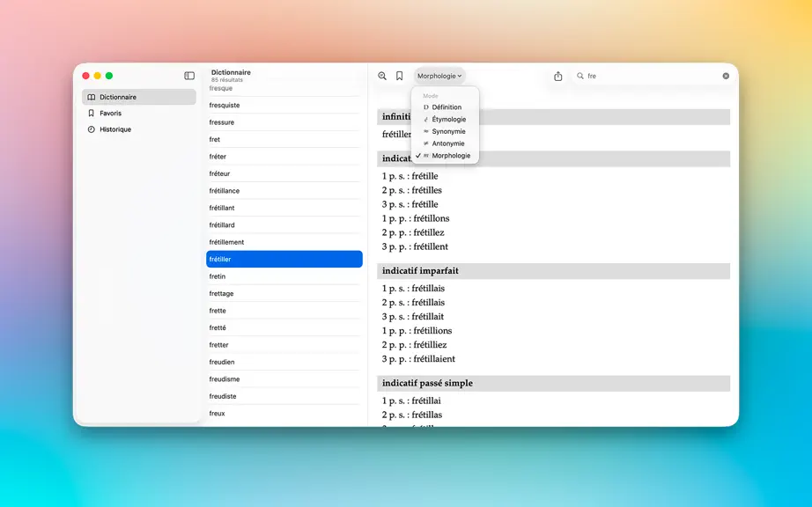Click the conjugation '2 p. s. : frétillas'

pos(411,415)
